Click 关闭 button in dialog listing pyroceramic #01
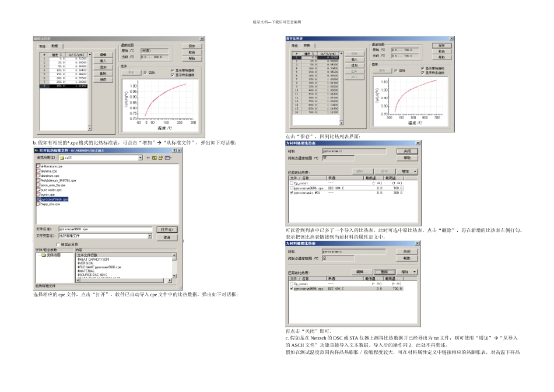554x392 pixels. tap(408, 151)
